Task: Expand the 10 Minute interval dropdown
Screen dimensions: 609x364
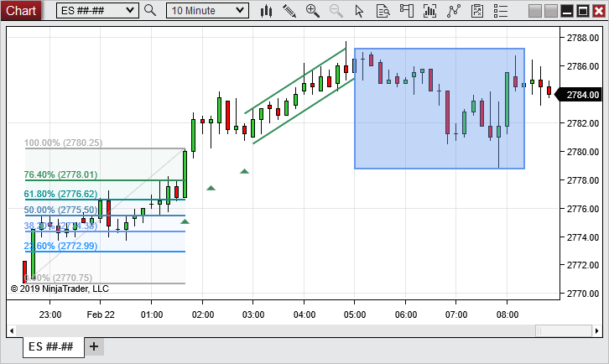Action: pyautogui.click(x=240, y=11)
